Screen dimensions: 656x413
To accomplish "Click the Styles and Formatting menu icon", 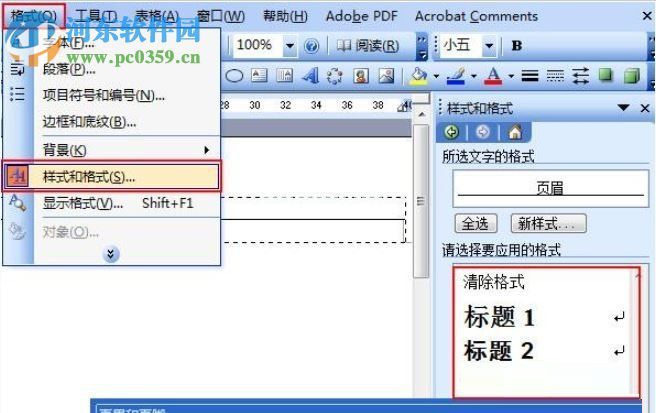I will [x=18, y=177].
